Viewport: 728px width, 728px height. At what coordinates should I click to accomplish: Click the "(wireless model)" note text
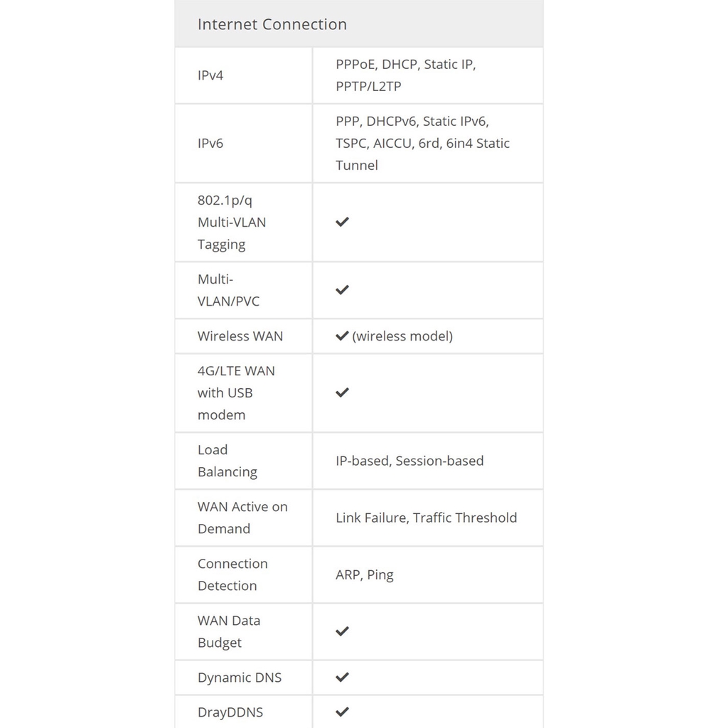402,336
